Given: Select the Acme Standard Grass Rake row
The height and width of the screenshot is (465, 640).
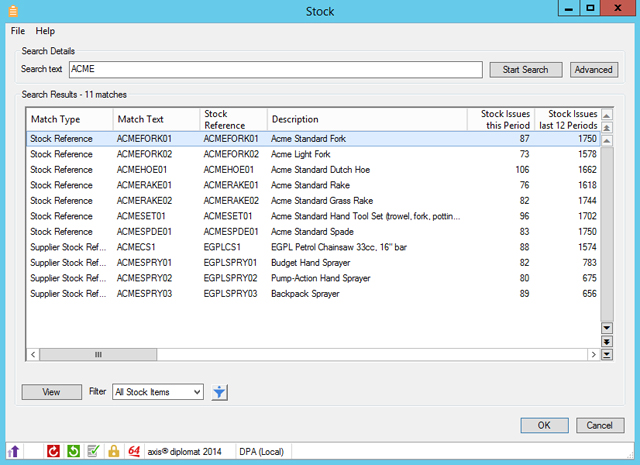Looking at the screenshot, I should [x=313, y=201].
